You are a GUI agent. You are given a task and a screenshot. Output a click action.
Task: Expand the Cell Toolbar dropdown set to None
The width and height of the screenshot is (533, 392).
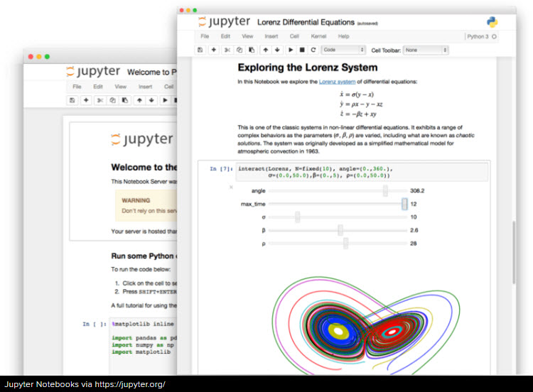[426, 50]
